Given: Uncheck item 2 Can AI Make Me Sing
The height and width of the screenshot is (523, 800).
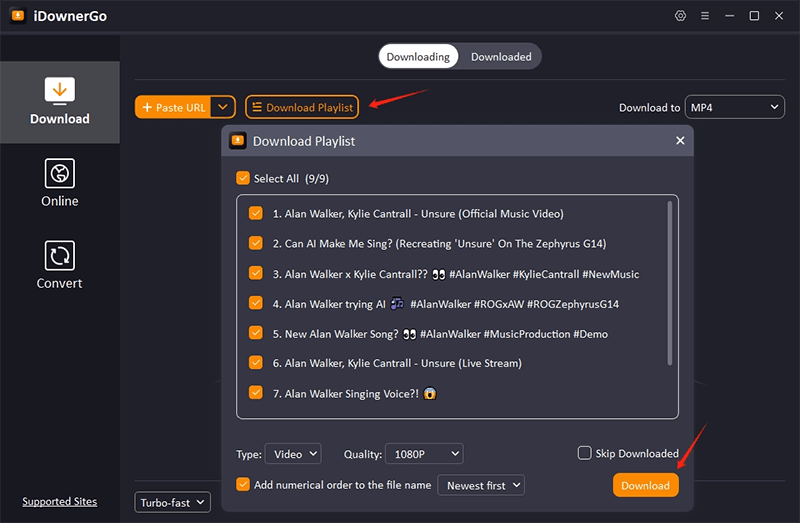Looking at the screenshot, I should [256, 243].
